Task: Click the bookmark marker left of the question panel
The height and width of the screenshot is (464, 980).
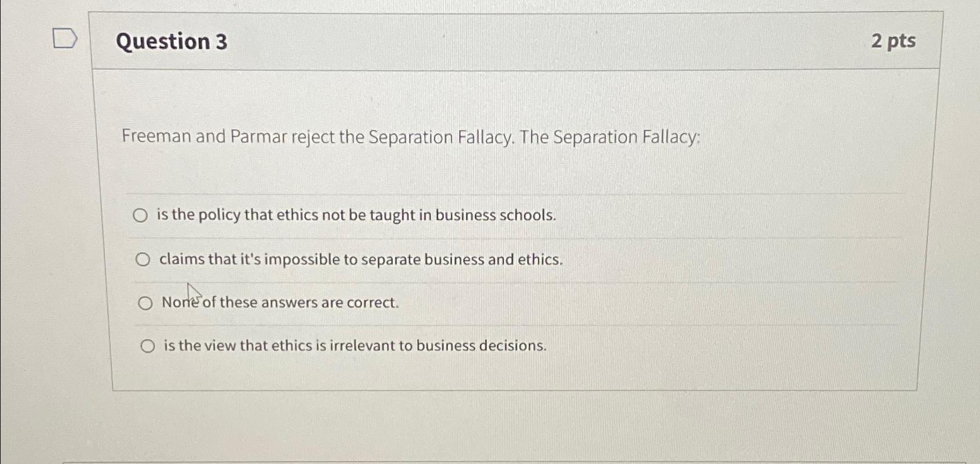Action: click(x=64, y=39)
